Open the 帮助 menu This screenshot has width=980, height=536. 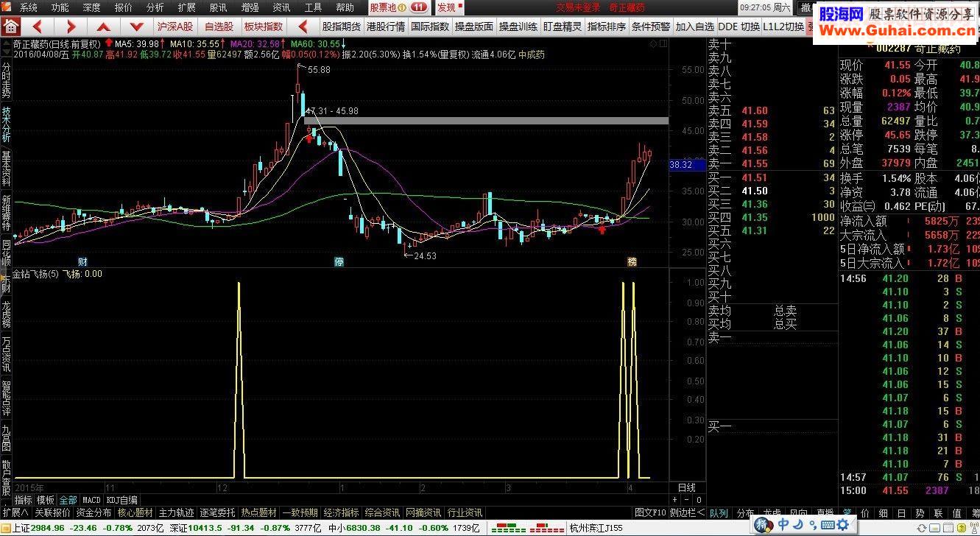pos(345,7)
